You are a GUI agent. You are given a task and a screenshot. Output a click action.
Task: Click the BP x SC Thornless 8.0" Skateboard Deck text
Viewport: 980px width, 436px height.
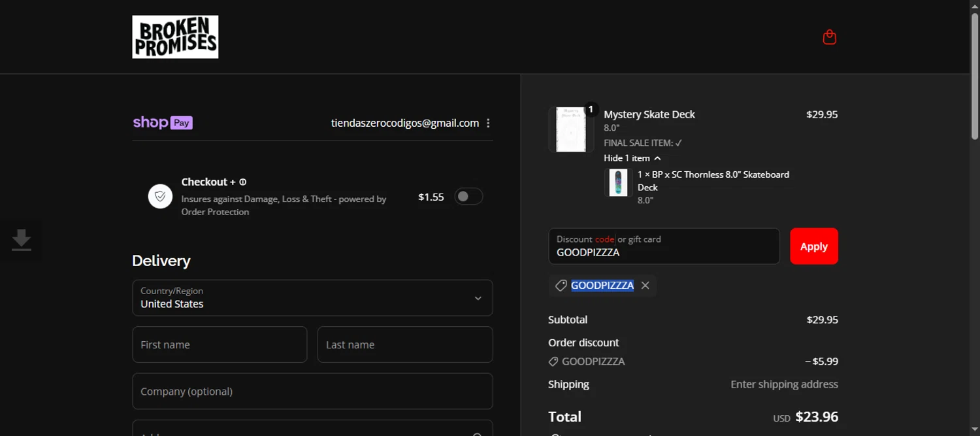(x=713, y=181)
